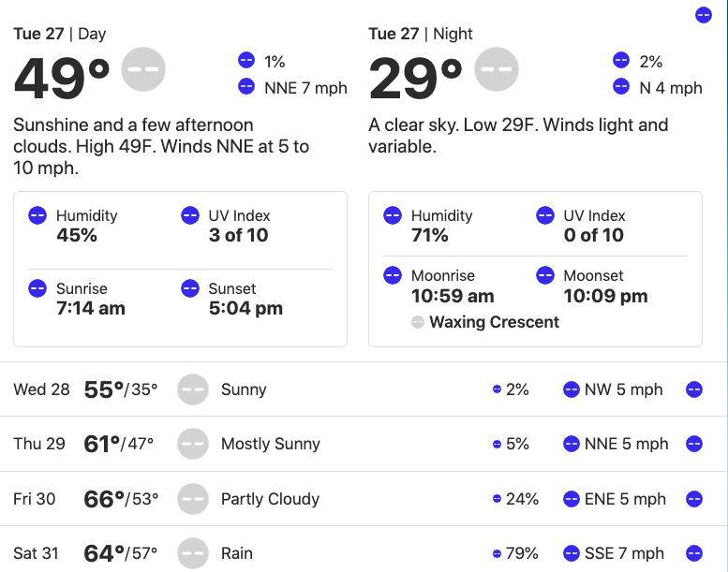
Task: Click the Fri 30 ENE wind icon
Action: 572,499
